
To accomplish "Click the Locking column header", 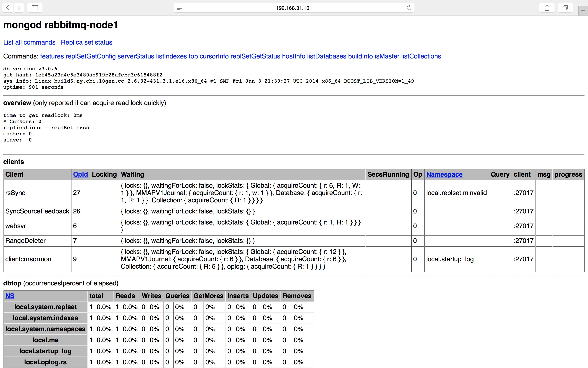I will point(105,175).
